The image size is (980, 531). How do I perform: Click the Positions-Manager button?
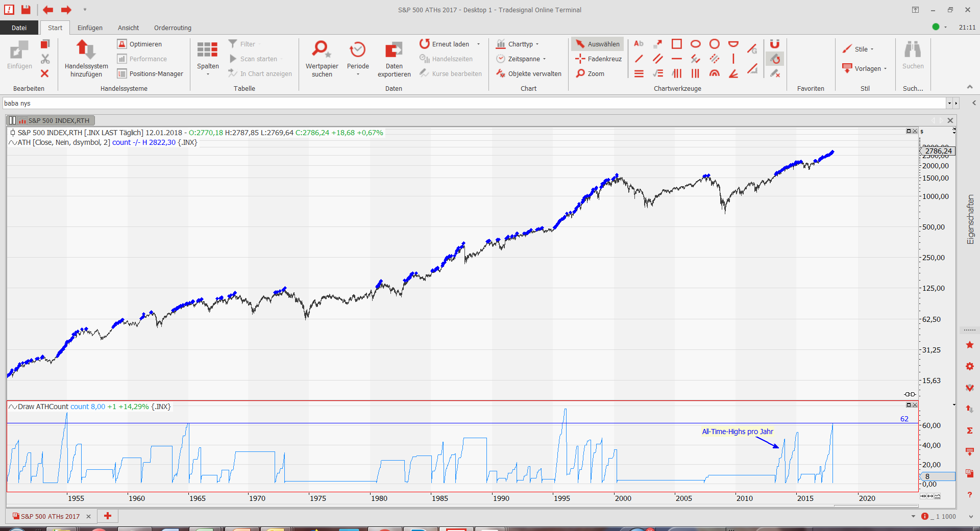pyautogui.click(x=150, y=74)
